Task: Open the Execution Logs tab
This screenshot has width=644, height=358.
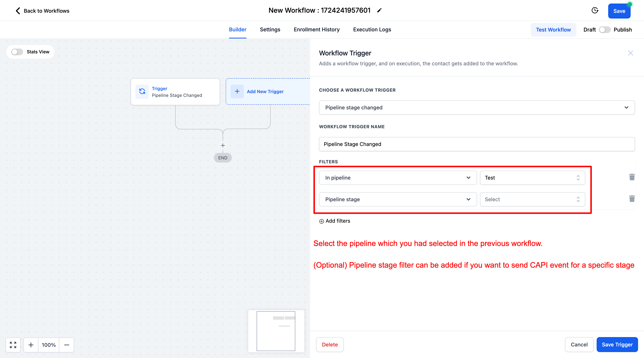Action: (x=372, y=29)
